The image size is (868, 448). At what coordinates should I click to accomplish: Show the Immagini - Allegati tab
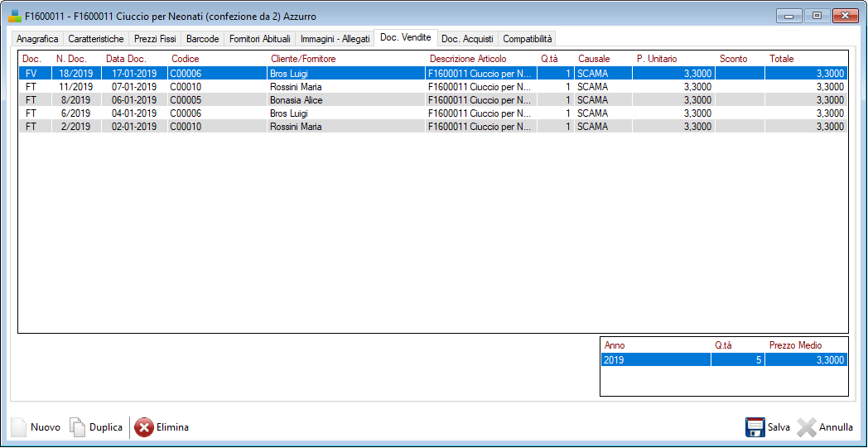[335, 39]
